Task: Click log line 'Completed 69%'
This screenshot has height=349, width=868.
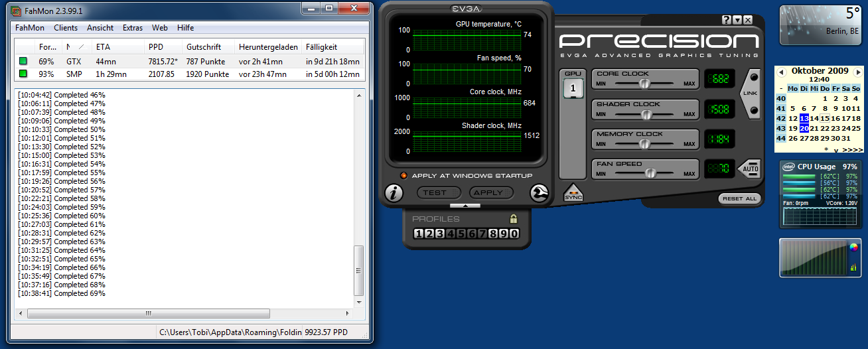Action: [x=62, y=293]
